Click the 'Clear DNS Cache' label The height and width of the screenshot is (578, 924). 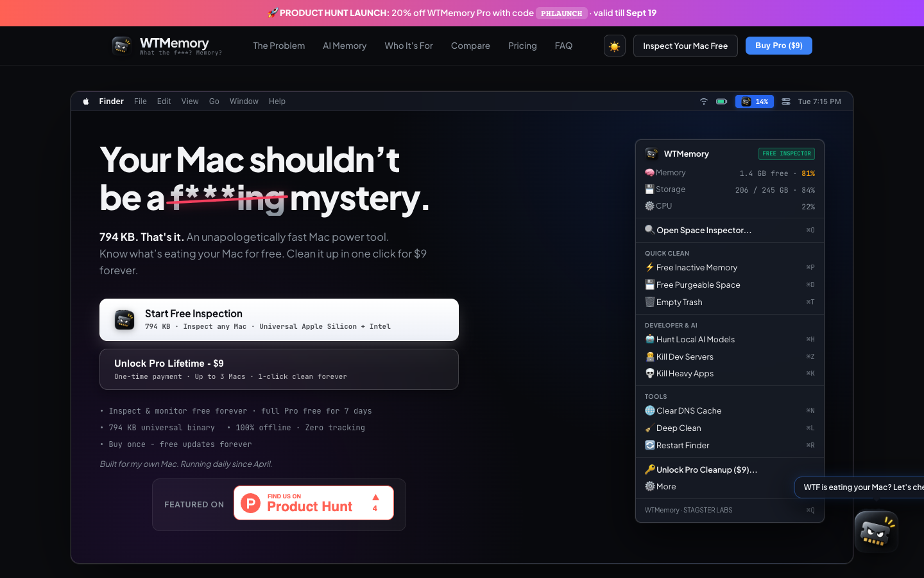(689, 410)
